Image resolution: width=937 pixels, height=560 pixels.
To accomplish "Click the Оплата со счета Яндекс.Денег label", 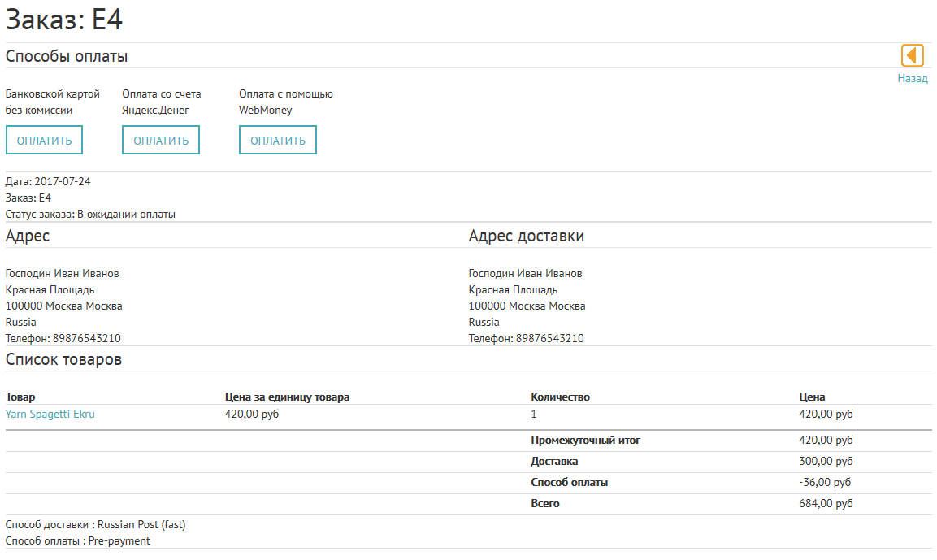I will 162,102.
